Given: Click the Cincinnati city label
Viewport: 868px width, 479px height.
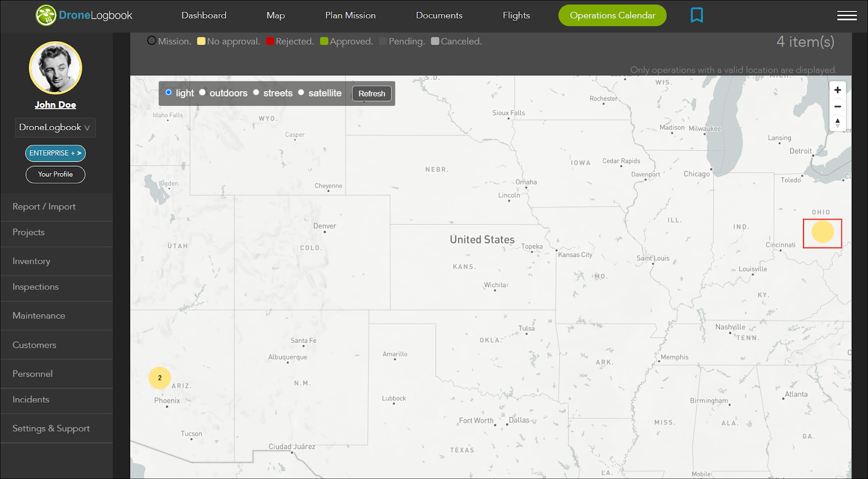Looking at the screenshot, I should [780, 245].
